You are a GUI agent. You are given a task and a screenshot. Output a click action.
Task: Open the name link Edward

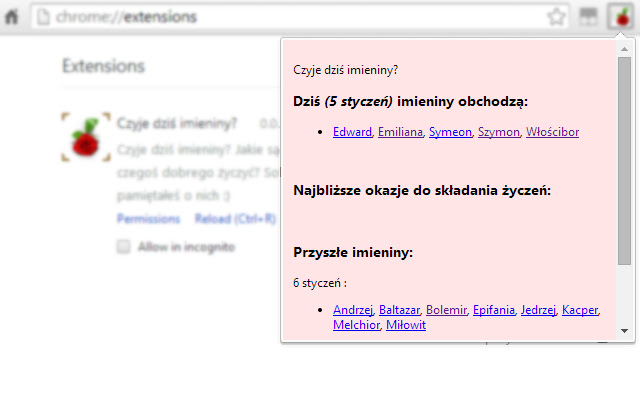pos(352,132)
